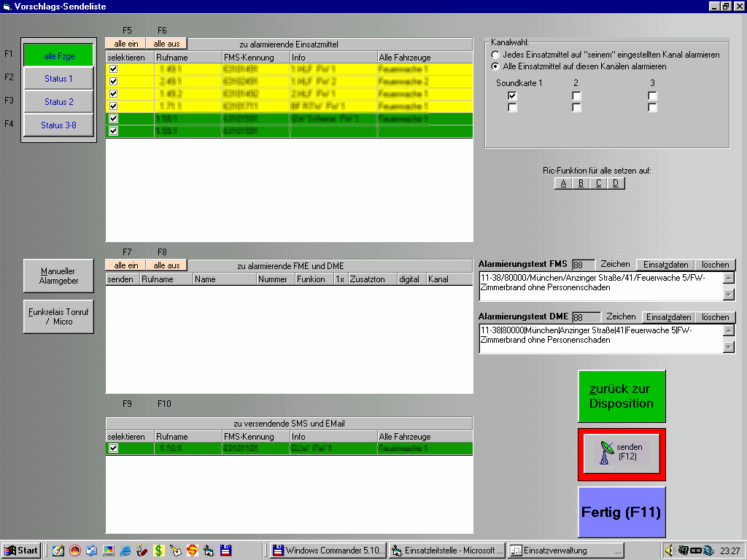Click the Outlook Express quick launch icon
Screen dimensions: 747x560
click(92, 551)
